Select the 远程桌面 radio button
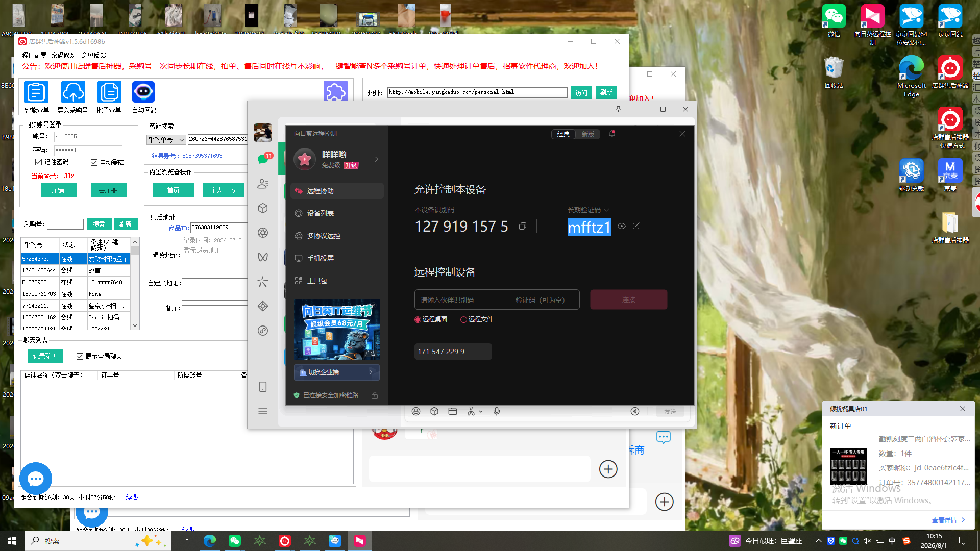 (418, 319)
